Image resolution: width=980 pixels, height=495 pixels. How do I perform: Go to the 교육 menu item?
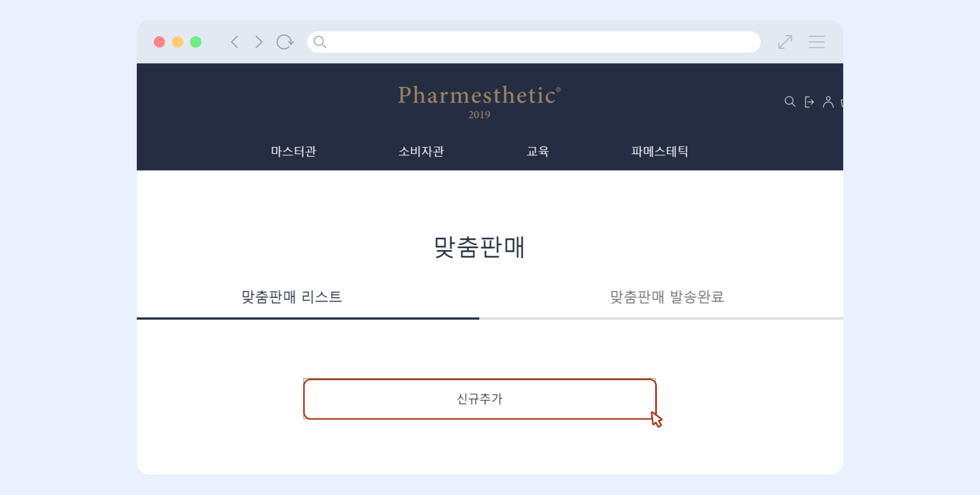coord(538,151)
